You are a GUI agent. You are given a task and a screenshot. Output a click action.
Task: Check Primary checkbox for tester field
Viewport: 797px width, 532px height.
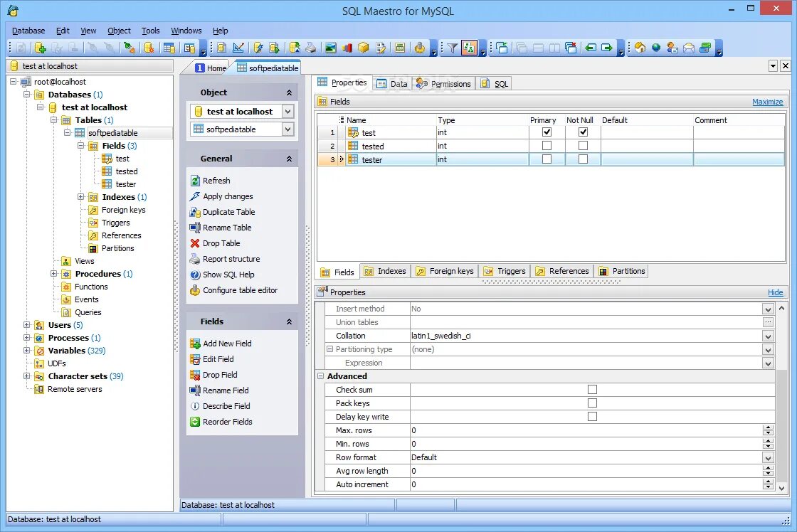click(547, 159)
